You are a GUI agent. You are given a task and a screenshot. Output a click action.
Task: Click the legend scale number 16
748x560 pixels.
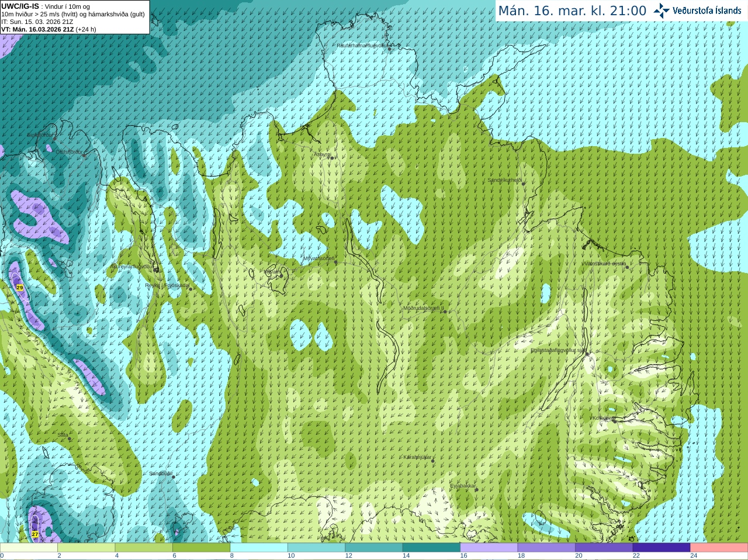(x=463, y=556)
